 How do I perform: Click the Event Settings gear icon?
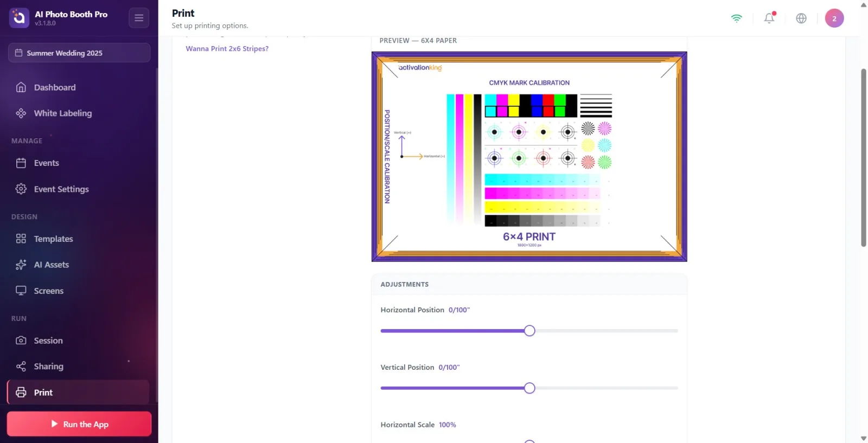[21, 189]
